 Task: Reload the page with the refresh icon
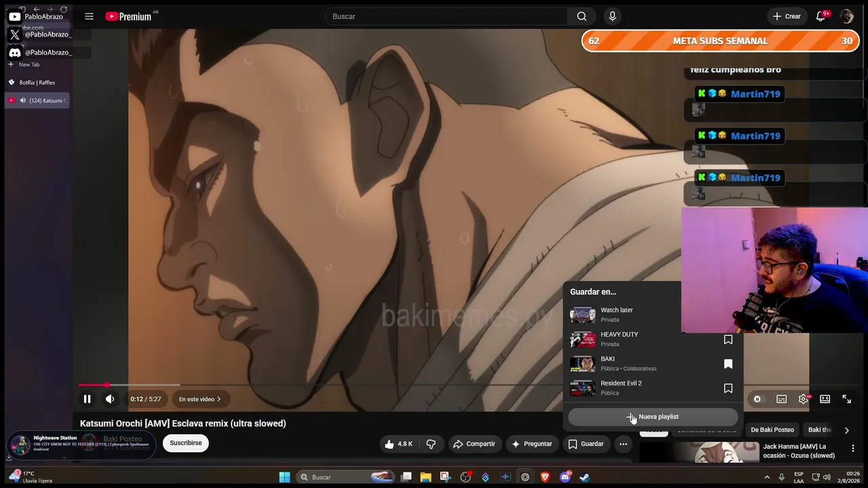point(64,9)
